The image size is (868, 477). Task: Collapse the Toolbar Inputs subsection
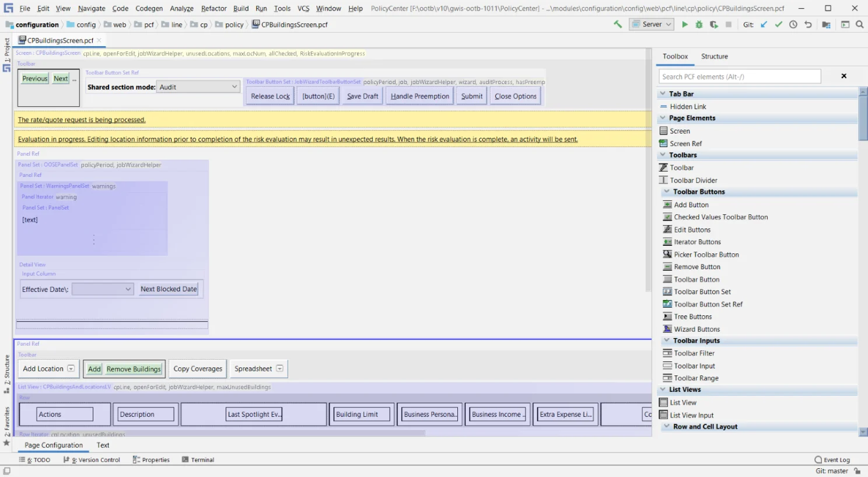[x=667, y=340]
